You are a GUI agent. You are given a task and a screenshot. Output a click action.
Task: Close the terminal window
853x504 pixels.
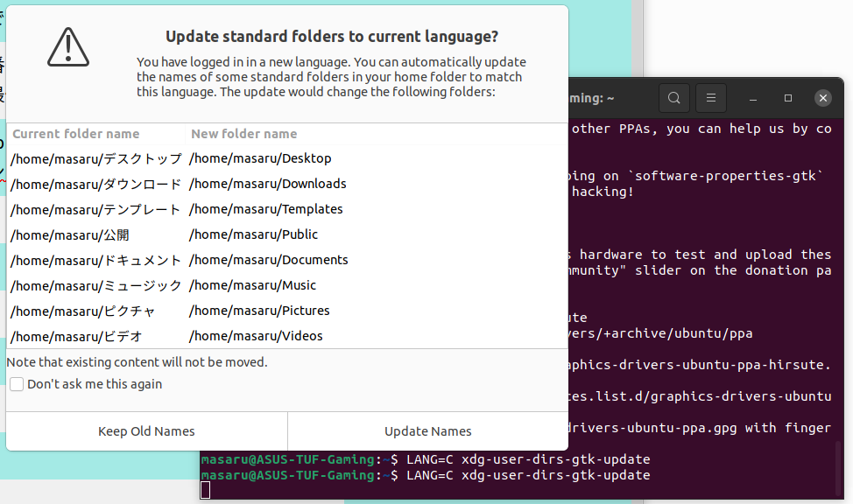(x=822, y=98)
